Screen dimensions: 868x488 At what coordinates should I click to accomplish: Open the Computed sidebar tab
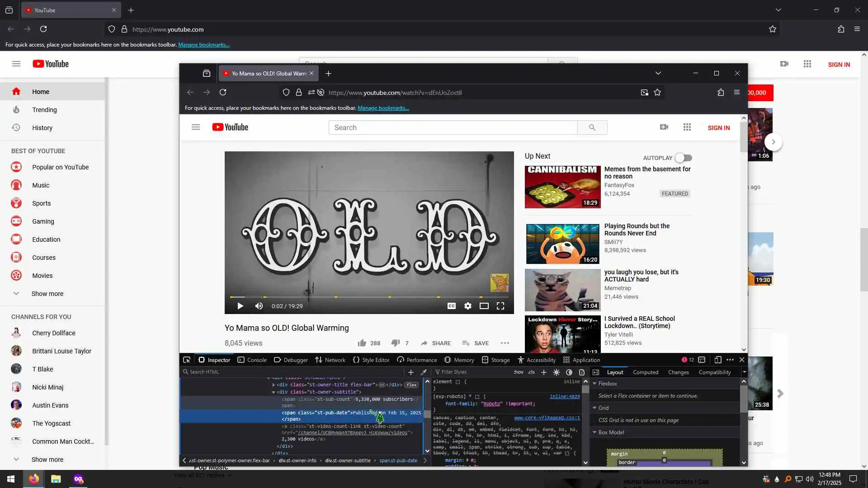645,372
